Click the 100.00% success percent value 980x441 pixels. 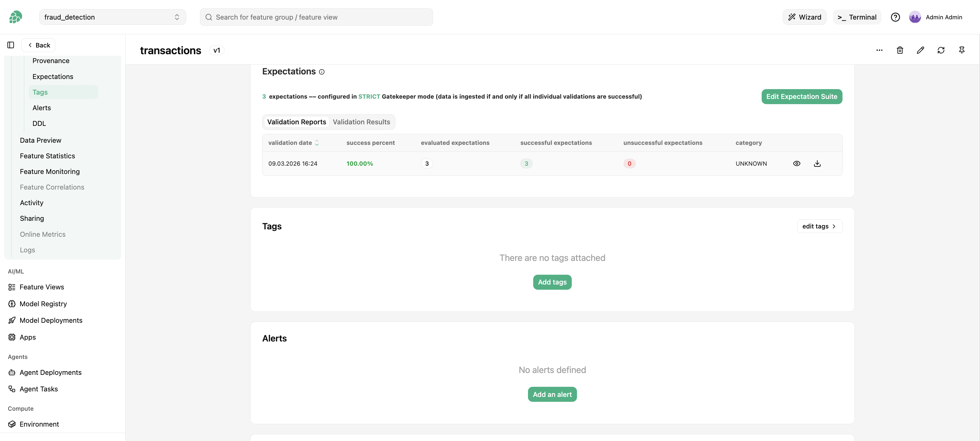click(x=360, y=164)
